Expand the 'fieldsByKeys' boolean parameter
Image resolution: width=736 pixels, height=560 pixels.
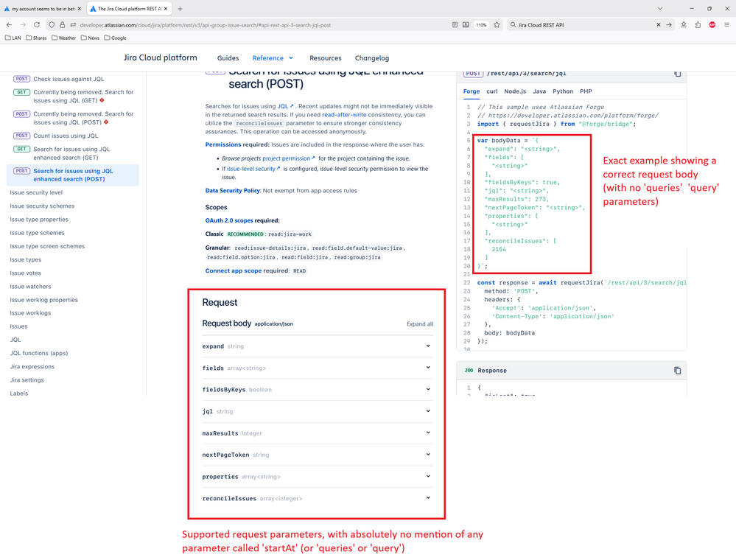click(x=318, y=390)
